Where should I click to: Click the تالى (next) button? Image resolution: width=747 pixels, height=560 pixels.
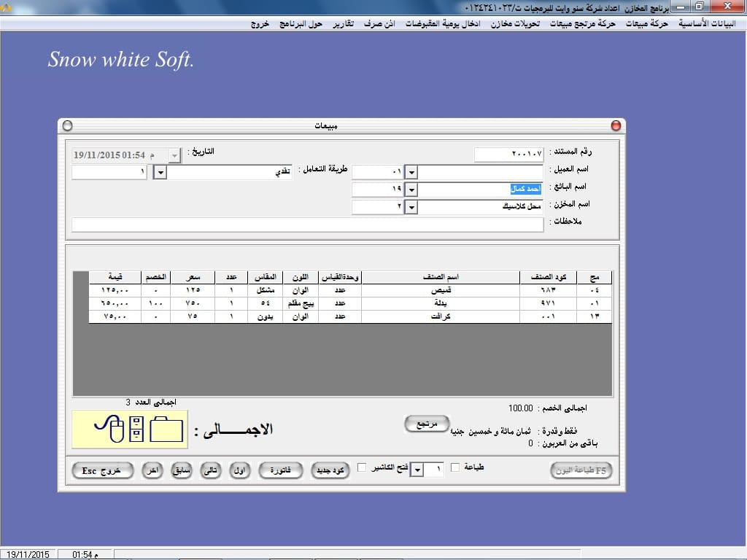pos(211,470)
